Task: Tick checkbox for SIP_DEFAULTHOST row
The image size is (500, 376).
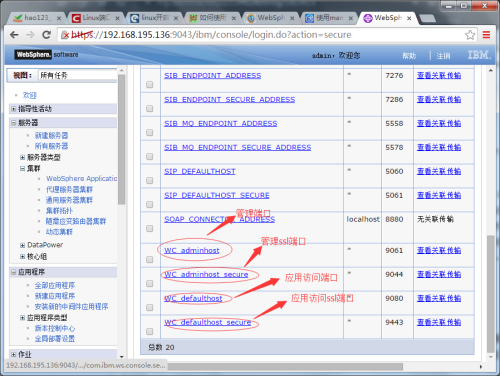Action: 150,181
